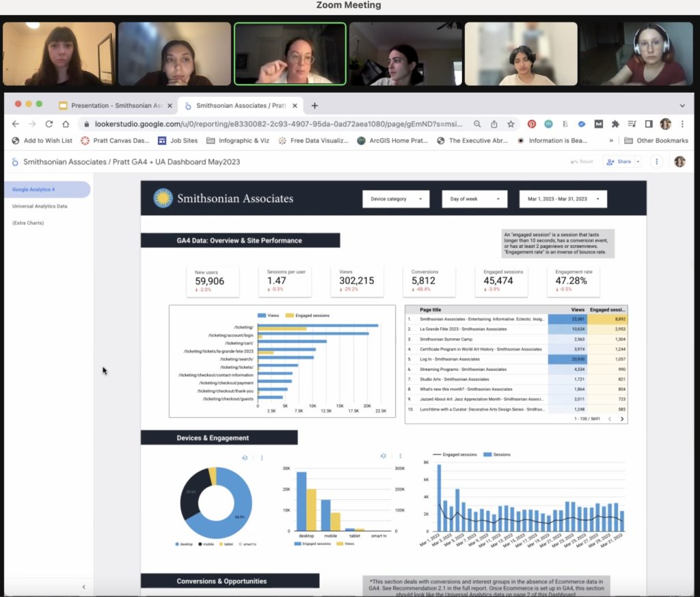Close the Smithsonian Associates / Pratt tab
The width and height of the screenshot is (700, 597).
coord(295,106)
